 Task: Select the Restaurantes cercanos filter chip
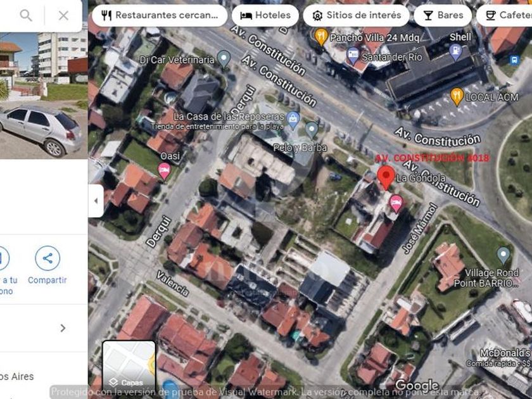coord(160,15)
